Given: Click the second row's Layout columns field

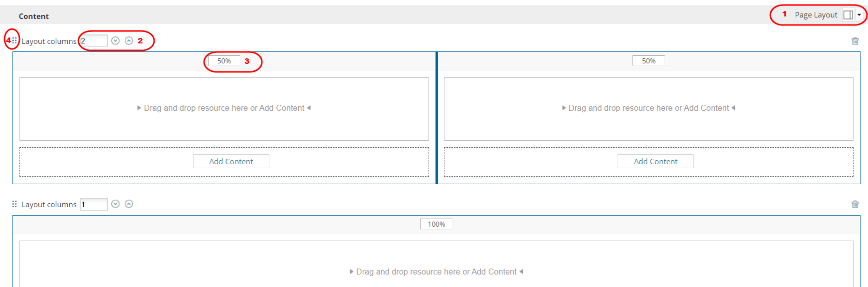Looking at the screenshot, I should pos(94,204).
